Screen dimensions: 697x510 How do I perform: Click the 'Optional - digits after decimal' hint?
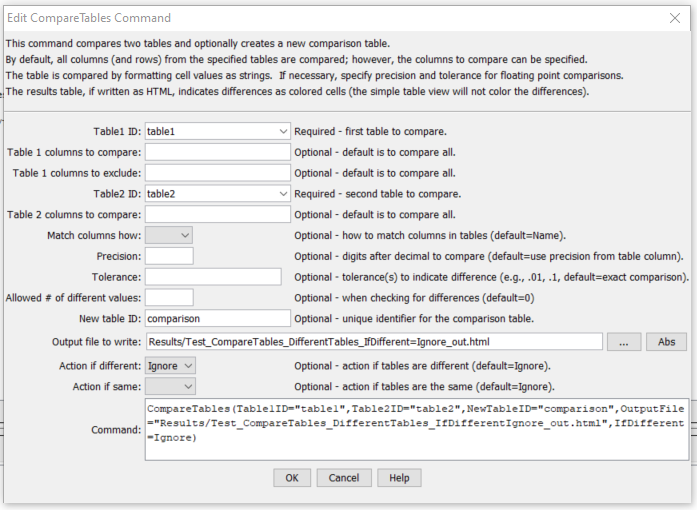tap(489, 256)
